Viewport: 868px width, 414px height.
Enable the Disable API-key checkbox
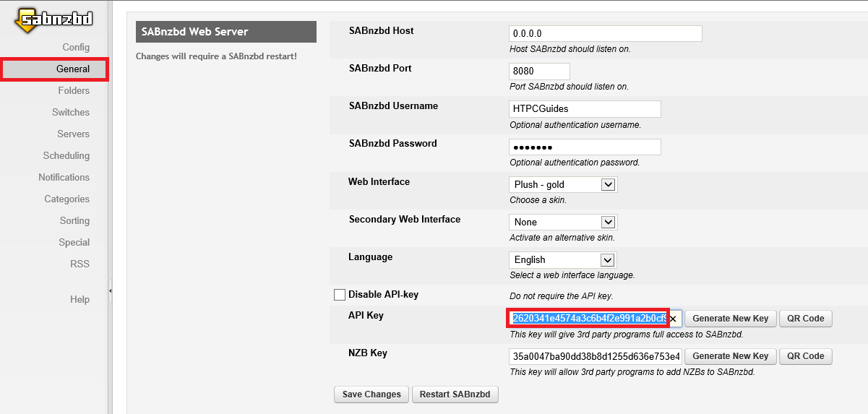click(x=340, y=295)
